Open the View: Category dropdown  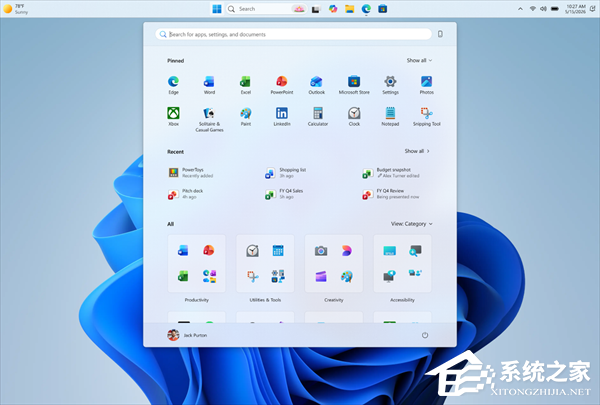[x=412, y=224]
